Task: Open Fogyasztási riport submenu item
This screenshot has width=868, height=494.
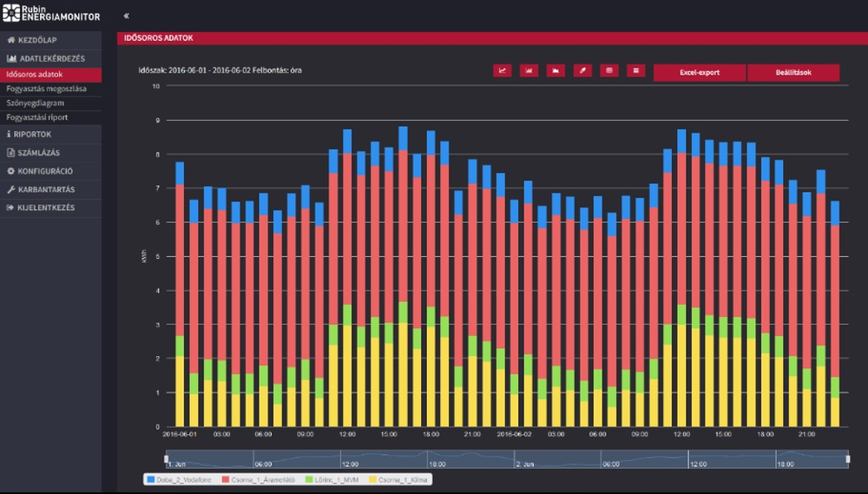Action: pyautogui.click(x=51, y=117)
